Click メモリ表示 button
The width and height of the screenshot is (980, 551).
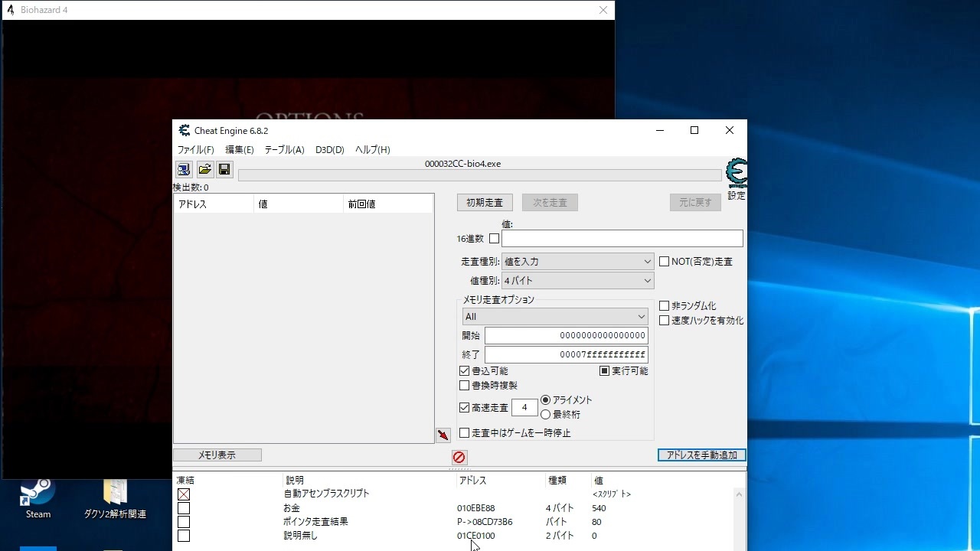point(217,455)
